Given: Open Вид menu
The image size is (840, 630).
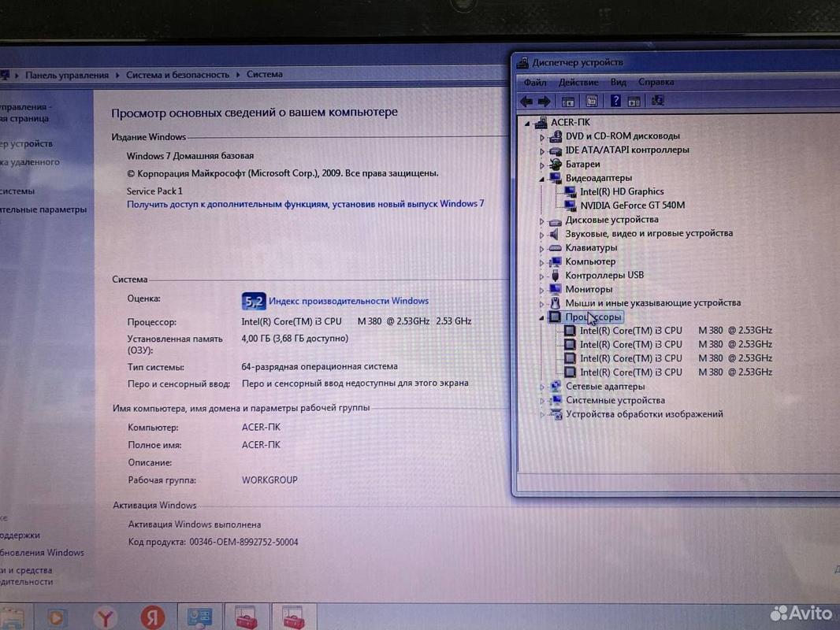Looking at the screenshot, I should coord(619,82).
